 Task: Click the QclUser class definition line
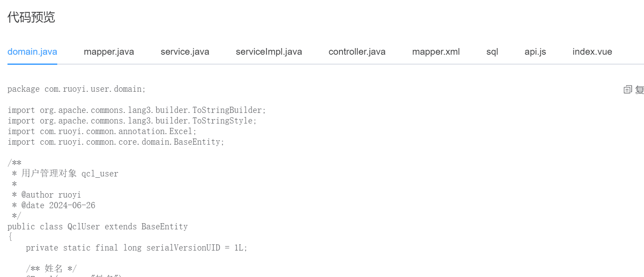[97, 226]
